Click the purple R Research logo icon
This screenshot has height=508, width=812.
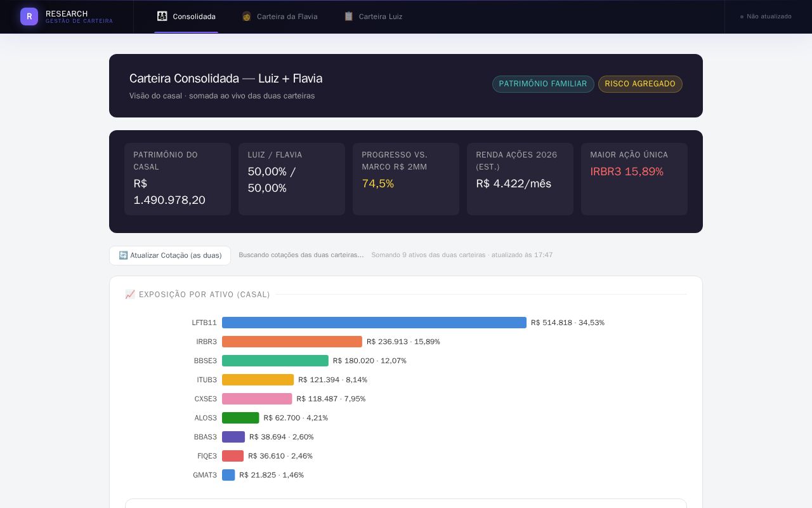coord(29,17)
